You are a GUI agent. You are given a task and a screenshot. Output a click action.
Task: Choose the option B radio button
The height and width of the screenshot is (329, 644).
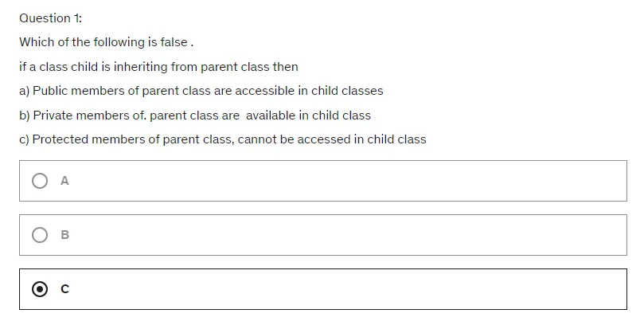tap(40, 235)
